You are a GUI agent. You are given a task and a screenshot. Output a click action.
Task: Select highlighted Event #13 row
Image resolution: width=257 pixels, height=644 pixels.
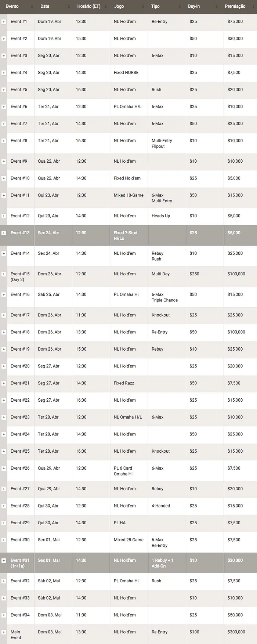coord(128,235)
